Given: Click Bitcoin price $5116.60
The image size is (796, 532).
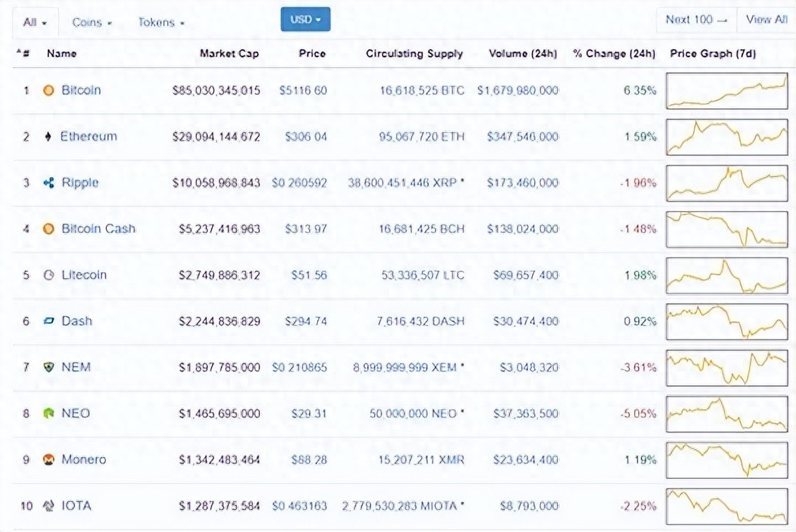Looking at the screenshot, I should pyautogui.click(x=303, y=90).
